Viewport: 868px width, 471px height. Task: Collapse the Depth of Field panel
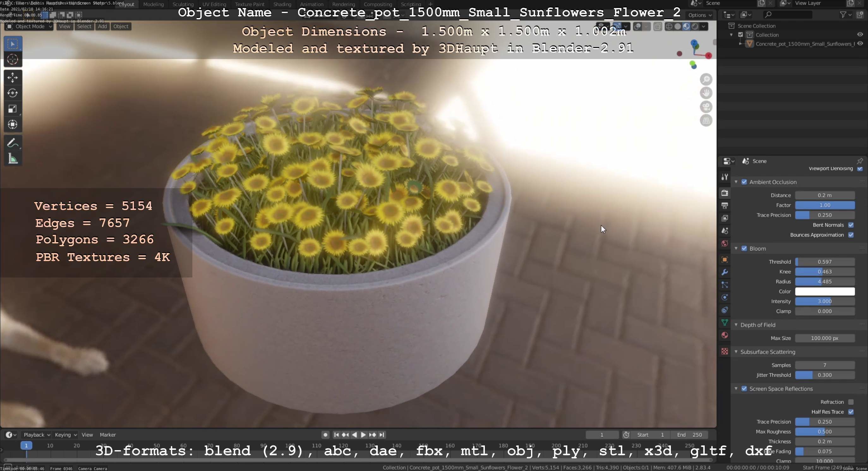(736, 325)
